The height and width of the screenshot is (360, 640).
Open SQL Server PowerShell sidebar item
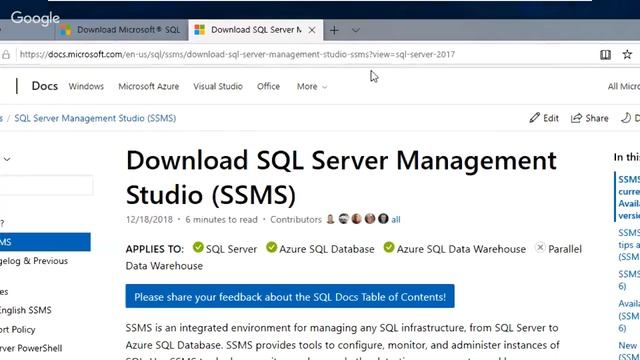point(31,348)
